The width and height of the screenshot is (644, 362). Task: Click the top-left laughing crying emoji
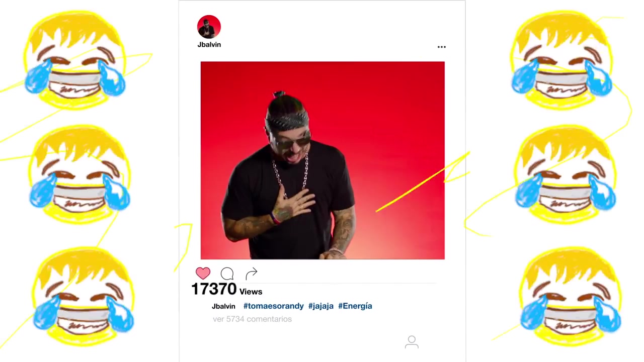[74, 60]
